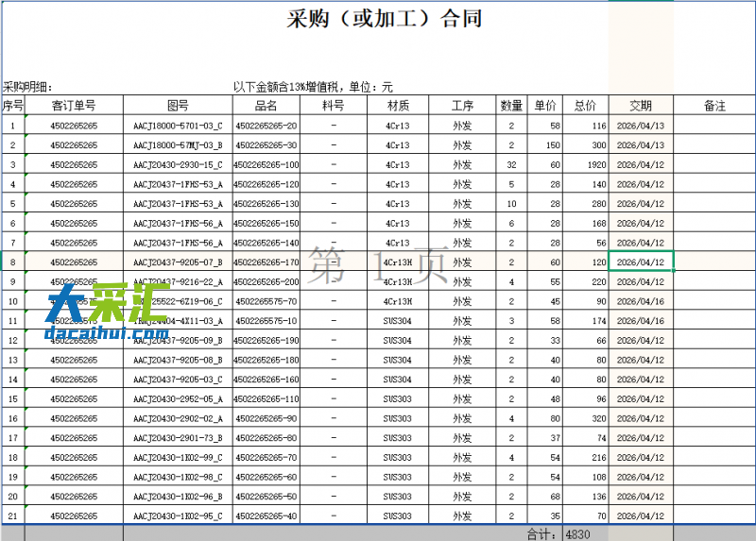Click the 采购明细 label cell
756x541 pixels.
28,87
